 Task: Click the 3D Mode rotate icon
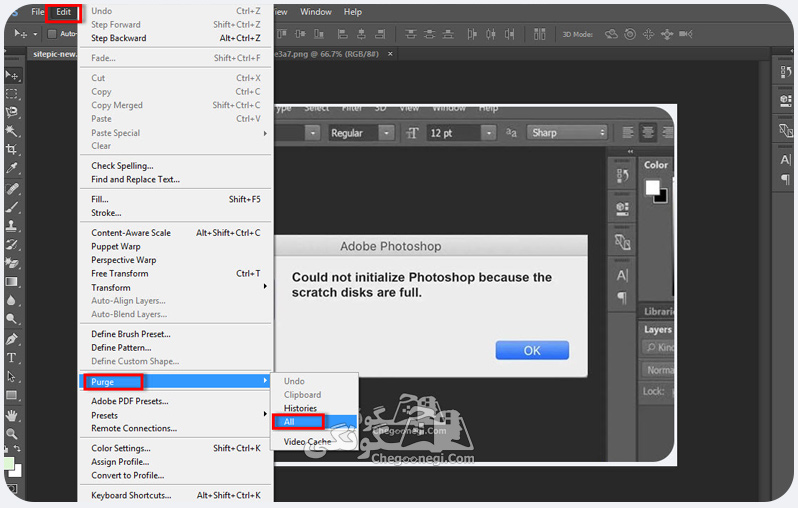coord(611,34)
